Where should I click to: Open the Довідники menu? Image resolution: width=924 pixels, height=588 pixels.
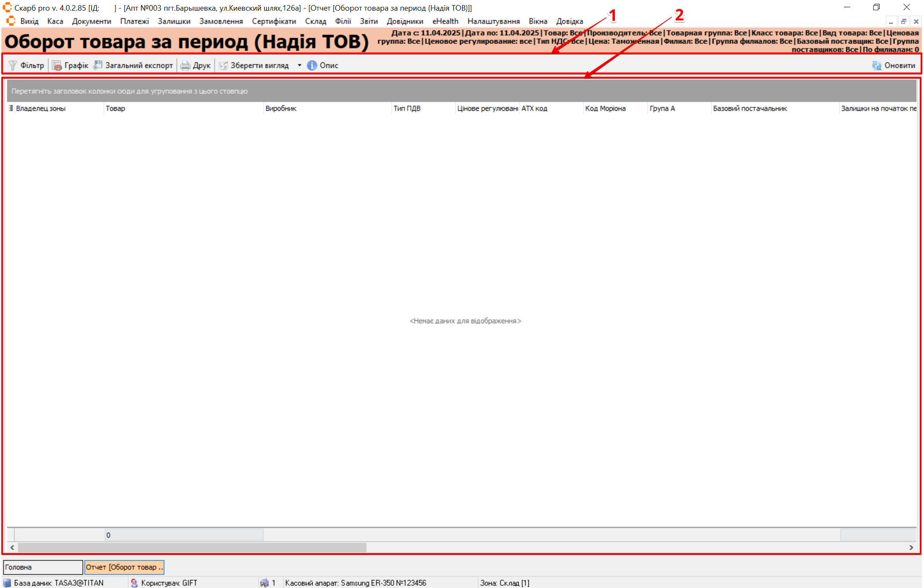[x=405, y=21]
